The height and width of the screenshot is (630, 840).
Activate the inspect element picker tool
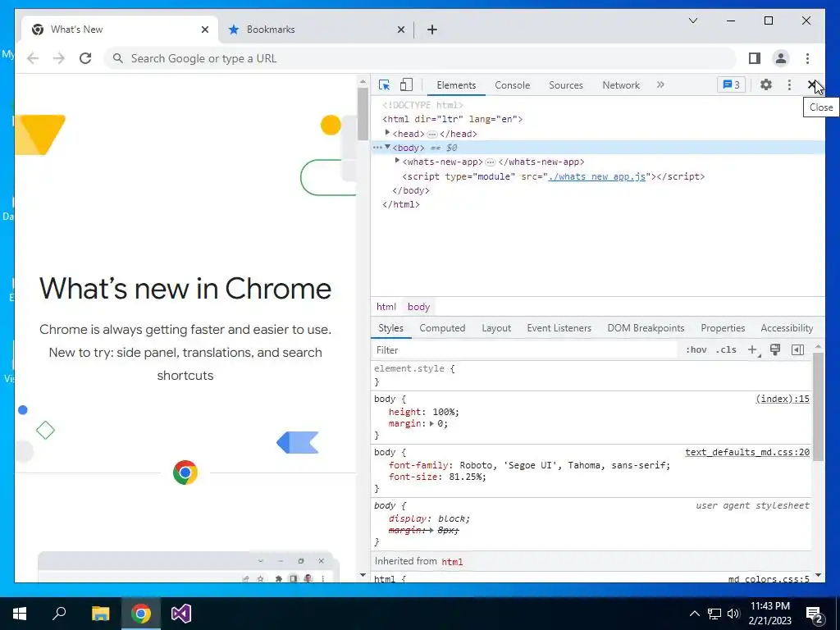(x=384, y=84)
